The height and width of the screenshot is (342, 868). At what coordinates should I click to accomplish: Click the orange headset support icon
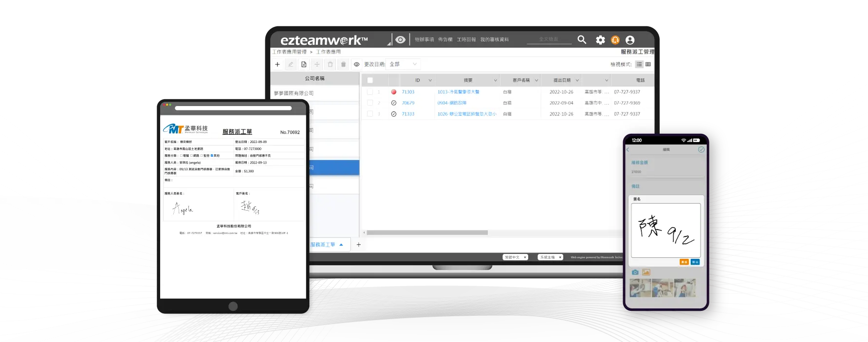pyautogui.click(x=615, y=40)
